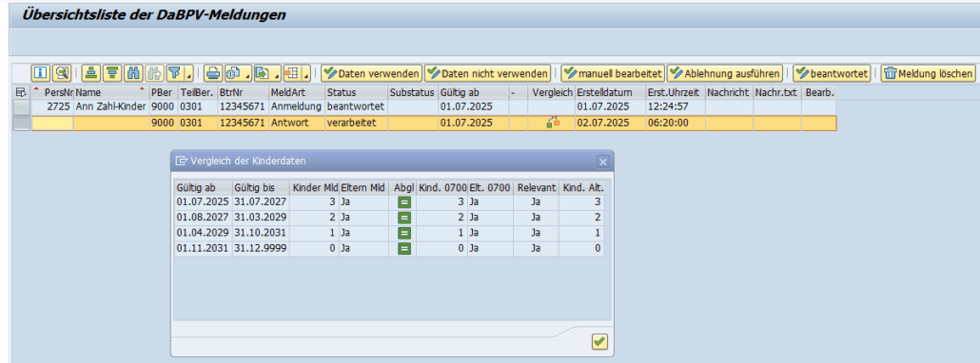
Task: Click Ablehnung ausführen button
Action: click(724, 73)
